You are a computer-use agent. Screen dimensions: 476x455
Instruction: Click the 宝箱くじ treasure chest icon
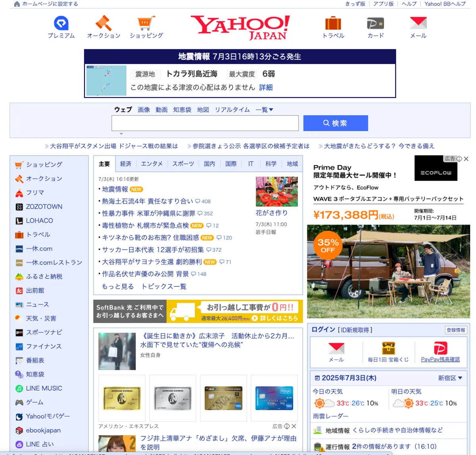388,348
